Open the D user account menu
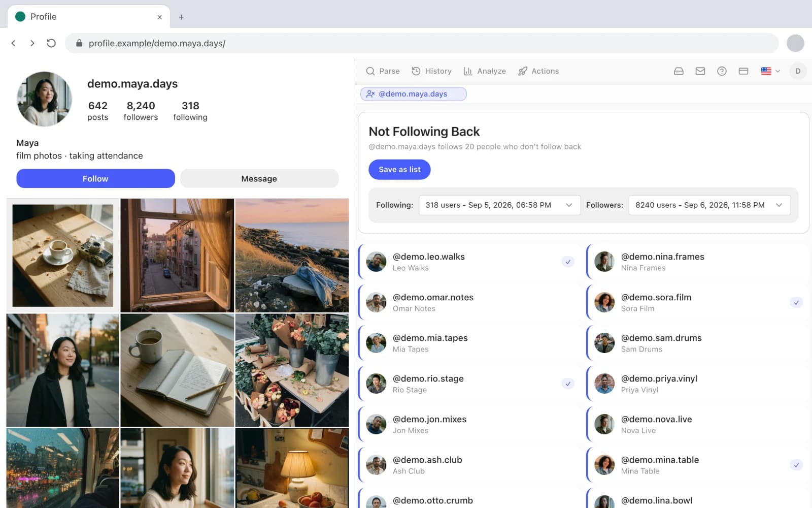 (797, 71)
